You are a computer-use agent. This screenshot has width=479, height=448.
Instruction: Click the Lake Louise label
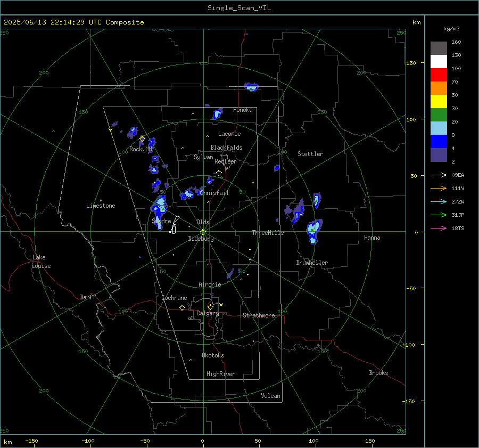41,262
